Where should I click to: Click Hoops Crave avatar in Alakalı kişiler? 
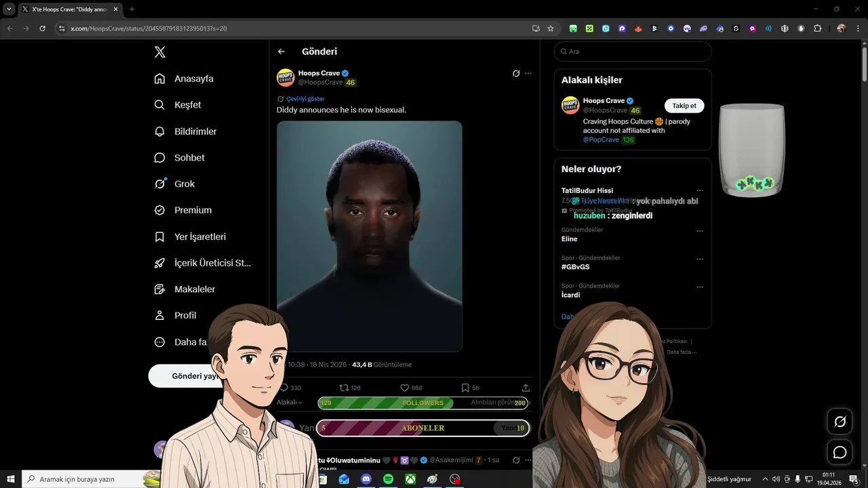pos(570,105)
